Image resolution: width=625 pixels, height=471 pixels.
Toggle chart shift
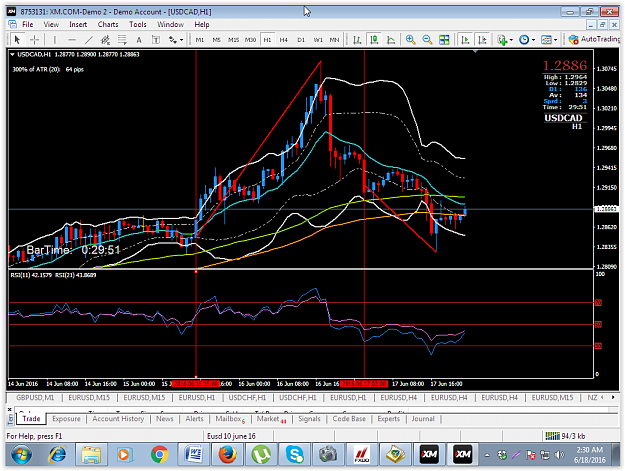(x=482, y=39)
